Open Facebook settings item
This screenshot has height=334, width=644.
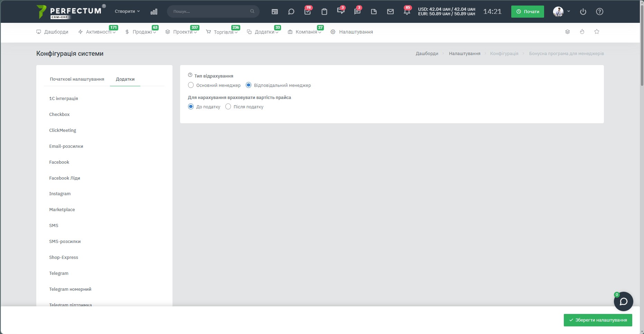point(59,162)
